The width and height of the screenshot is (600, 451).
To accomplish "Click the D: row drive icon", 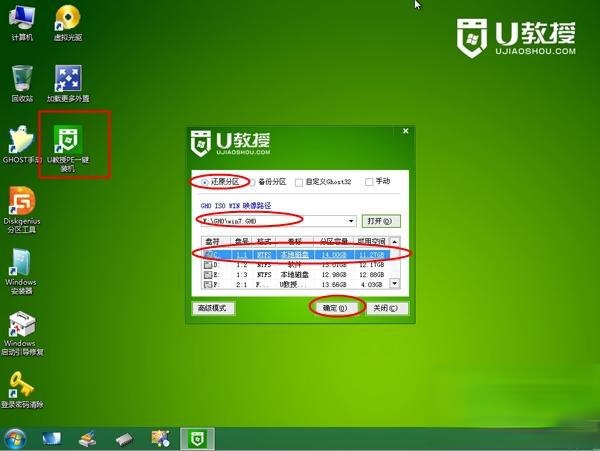I will click(x=207, y=265).
